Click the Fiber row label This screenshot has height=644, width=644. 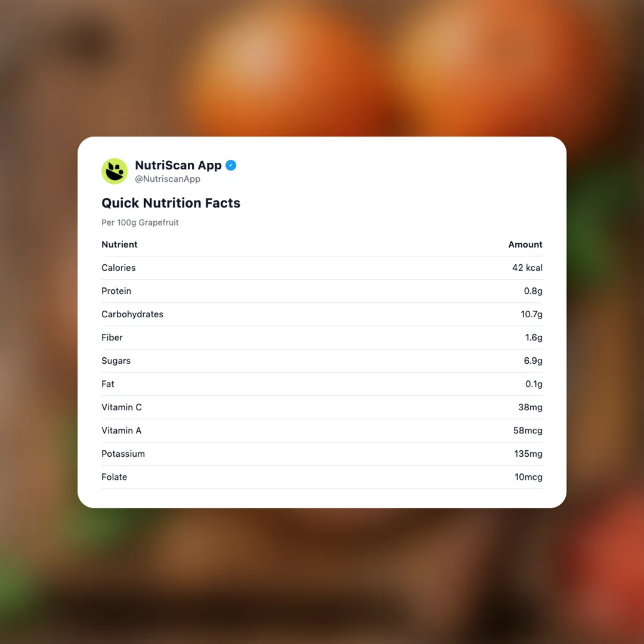click(x=112, y=338)
